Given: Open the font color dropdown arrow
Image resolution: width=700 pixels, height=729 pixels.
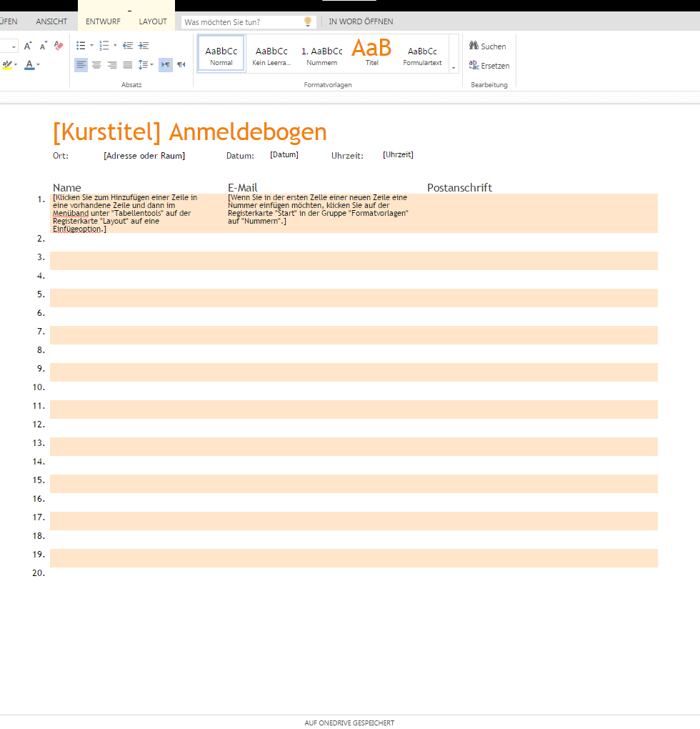Looking at the screenshot, I should tap(39, 65).
